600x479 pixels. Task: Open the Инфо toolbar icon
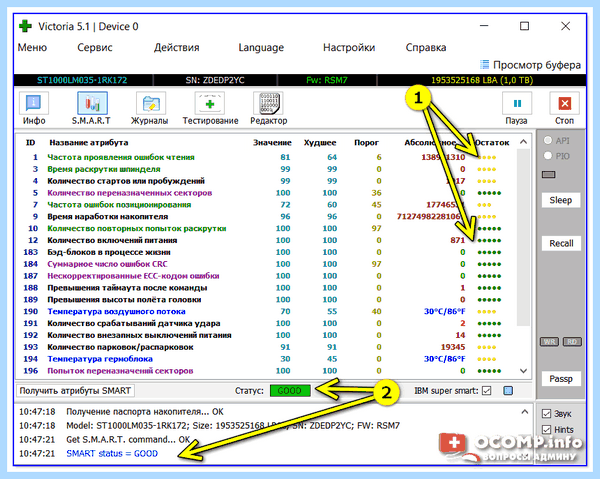tap(34, 104)
